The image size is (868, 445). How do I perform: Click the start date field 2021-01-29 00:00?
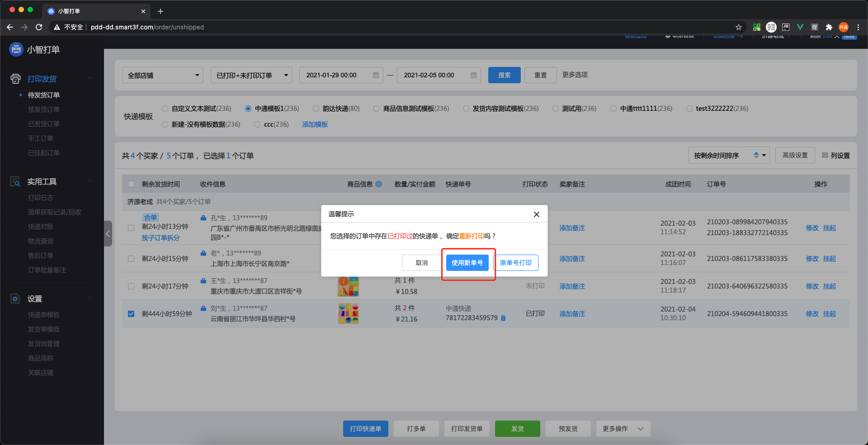[341, 75]
